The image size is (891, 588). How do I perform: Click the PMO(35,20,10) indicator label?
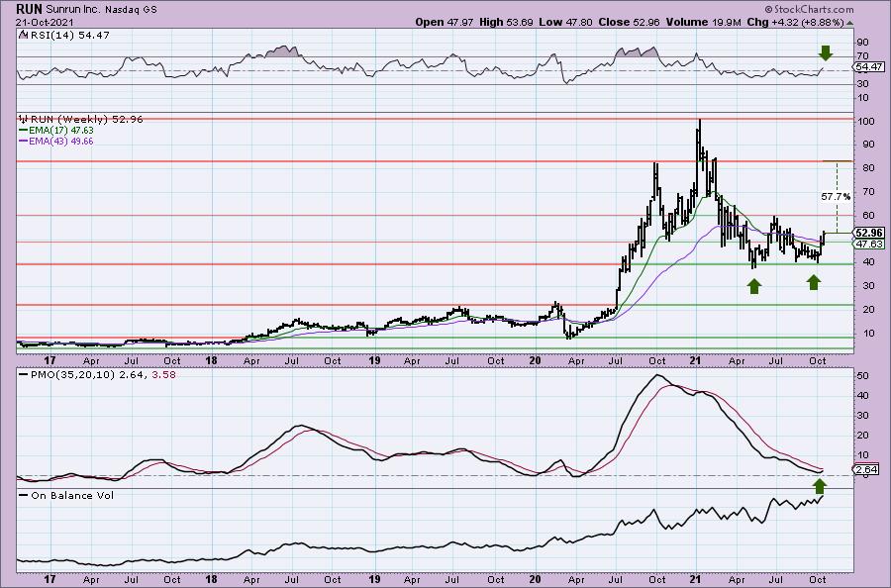pos(73,375)
